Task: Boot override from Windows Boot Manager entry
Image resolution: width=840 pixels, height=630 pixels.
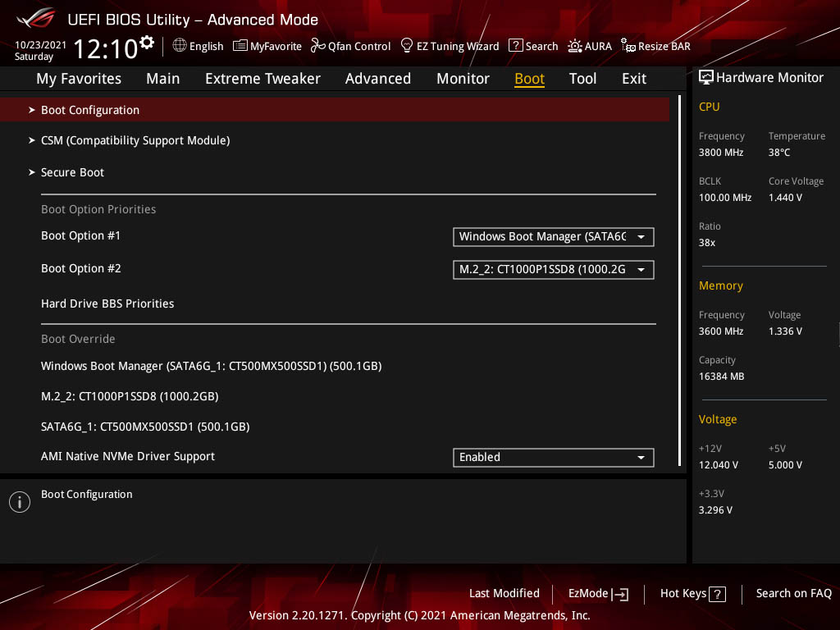Action: 212,367
